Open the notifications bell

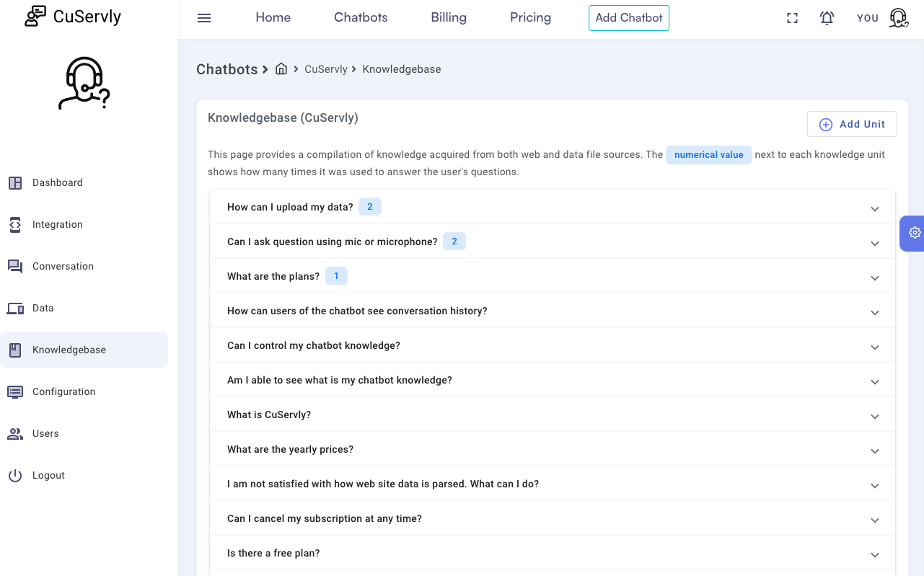pos(827,18)
